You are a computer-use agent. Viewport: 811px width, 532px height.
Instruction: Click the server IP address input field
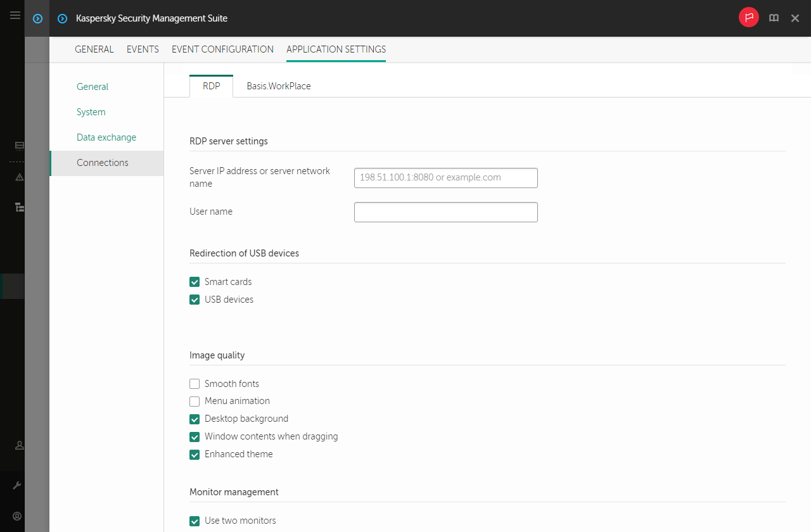445,177
